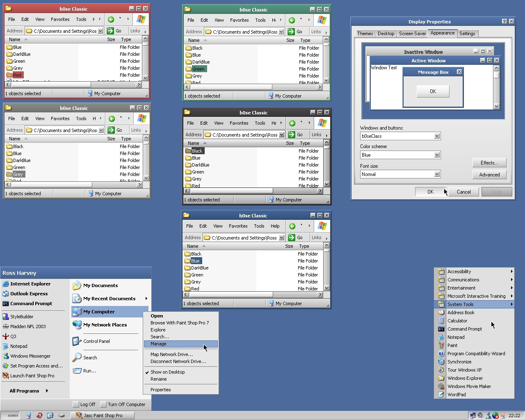Open the Help menu in the blue-titled window
This screenshot has height=420, width=525.
[275, 226]
